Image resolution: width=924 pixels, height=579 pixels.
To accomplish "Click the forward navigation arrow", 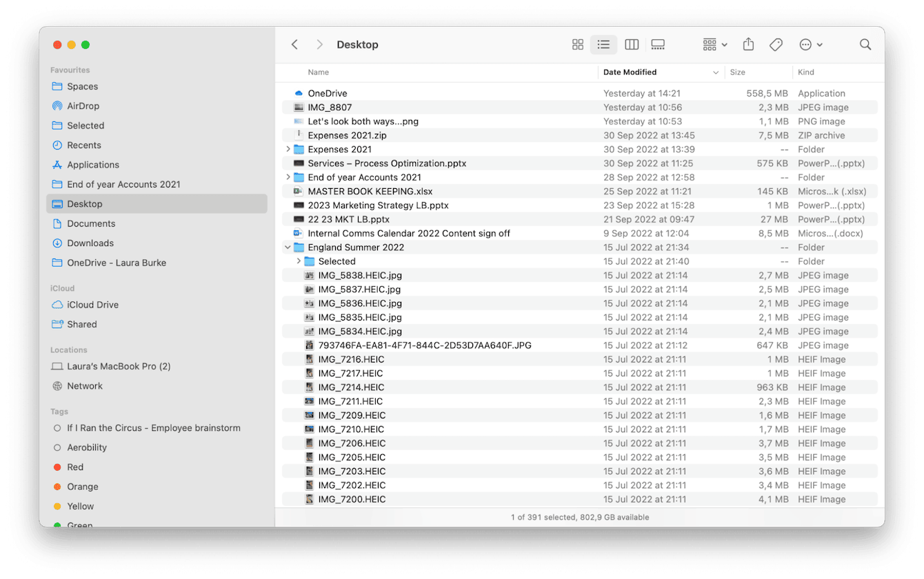I will point(319,44).
